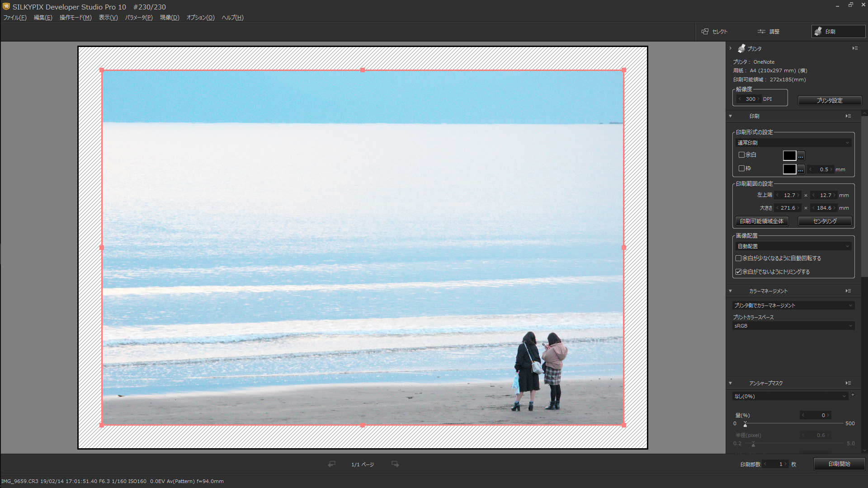Open the 通常印刷 print format dropdown

793,143
